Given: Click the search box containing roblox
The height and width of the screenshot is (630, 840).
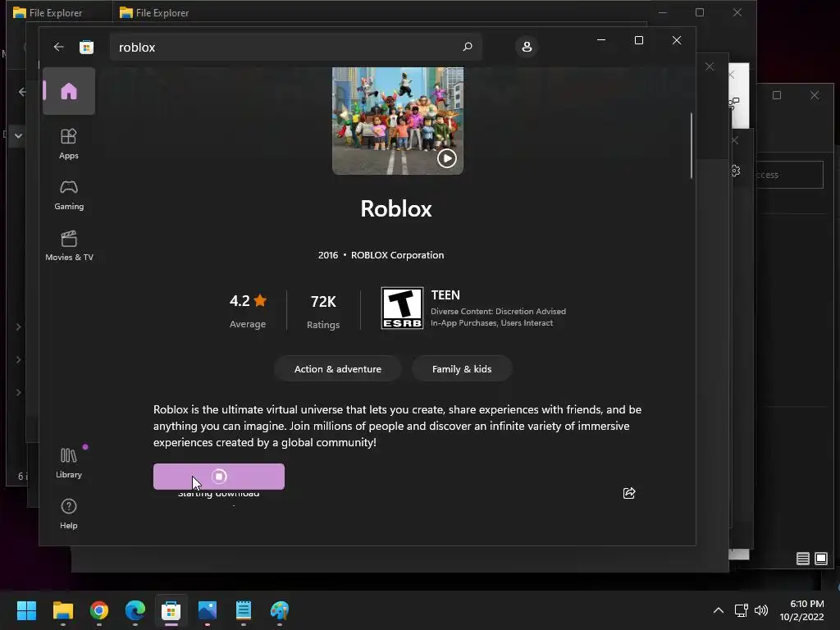Looking at the screenshot, I should (295, 47).
